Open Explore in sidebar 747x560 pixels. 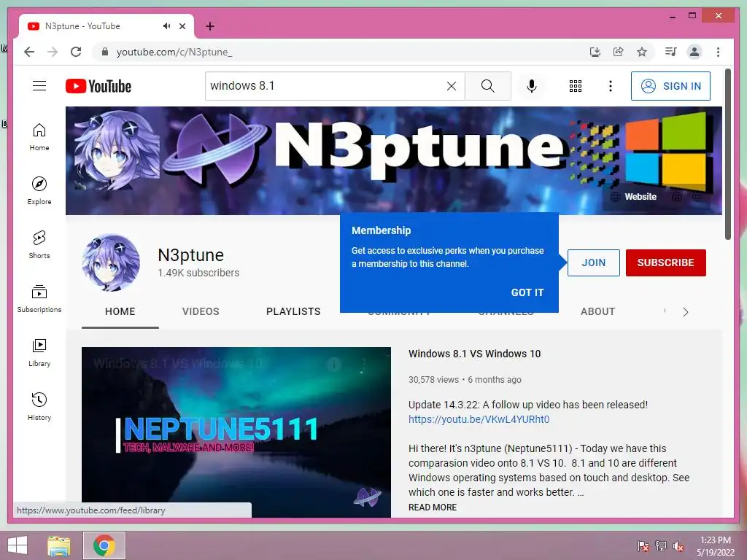[x=39, y=191]
